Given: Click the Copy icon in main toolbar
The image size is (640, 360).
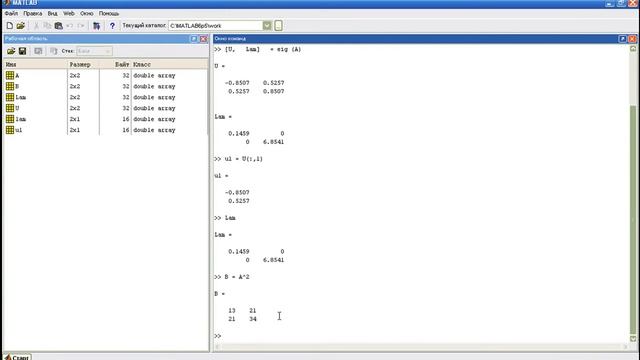Looking at the screenshot, I should pos(47,26).
